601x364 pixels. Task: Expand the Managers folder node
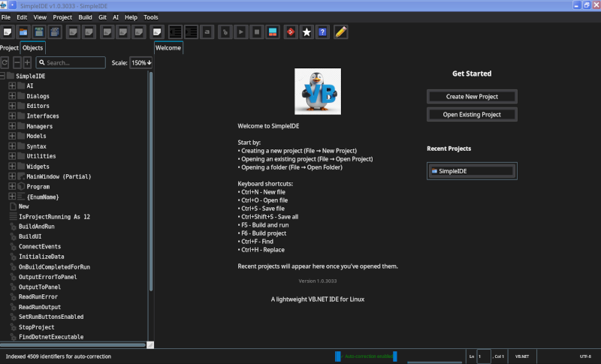click(12, 126)
